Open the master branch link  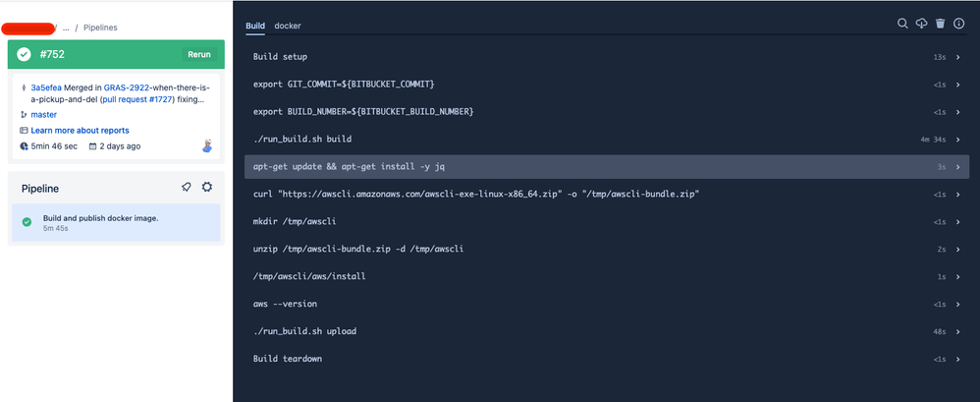coord(44,114)
